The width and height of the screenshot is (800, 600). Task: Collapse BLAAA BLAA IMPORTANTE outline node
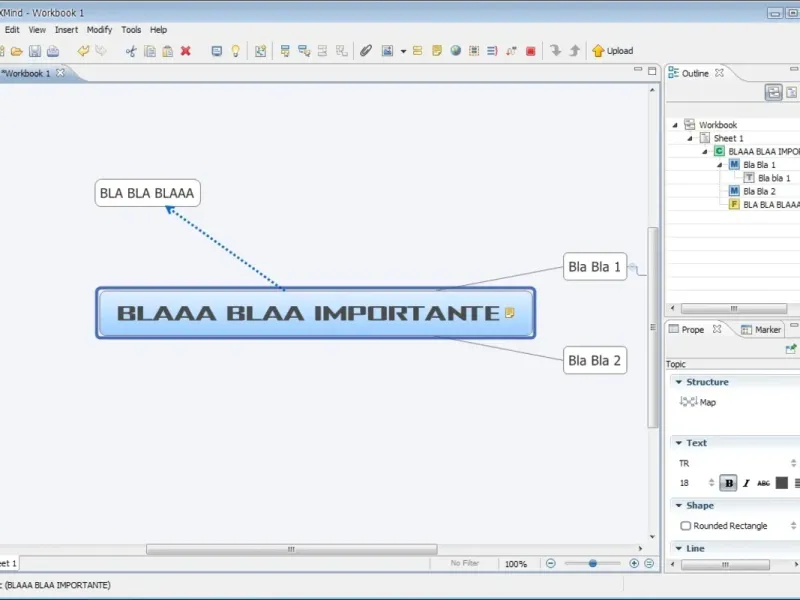click(705, 152)
